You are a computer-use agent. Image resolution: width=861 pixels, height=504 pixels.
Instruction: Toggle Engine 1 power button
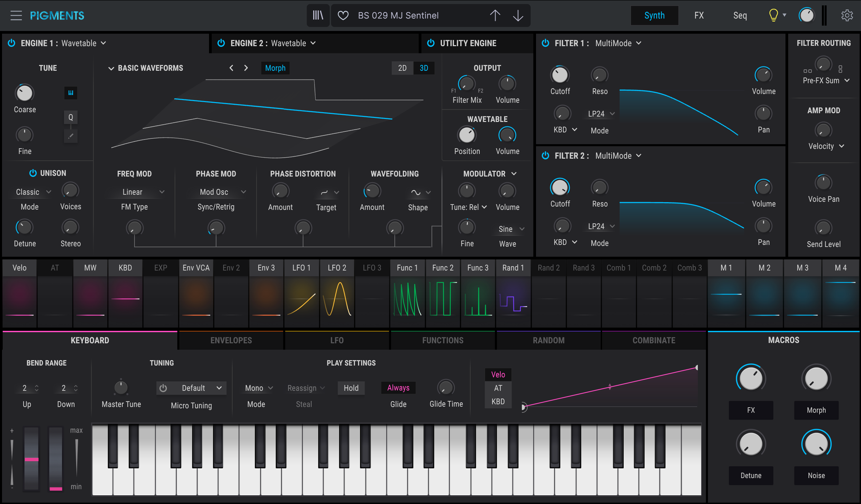[11, 43]
